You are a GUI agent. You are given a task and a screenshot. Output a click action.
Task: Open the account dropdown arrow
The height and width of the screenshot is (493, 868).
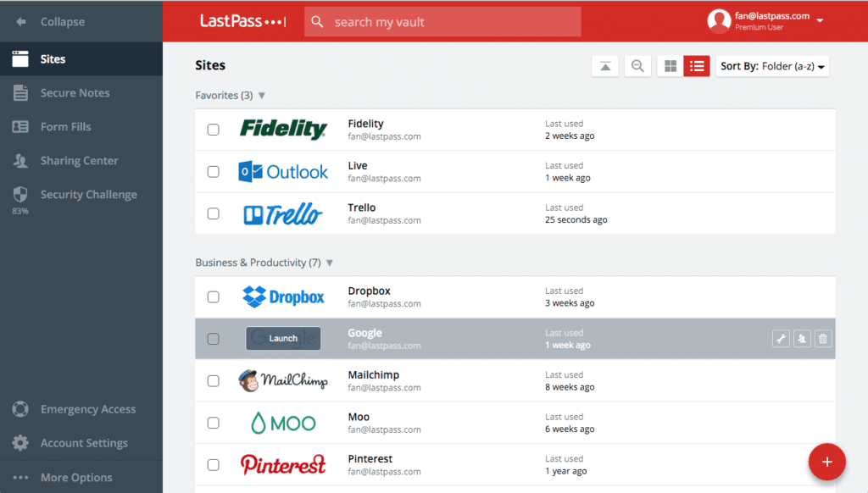pyautogui.click(x=821, y=20)
